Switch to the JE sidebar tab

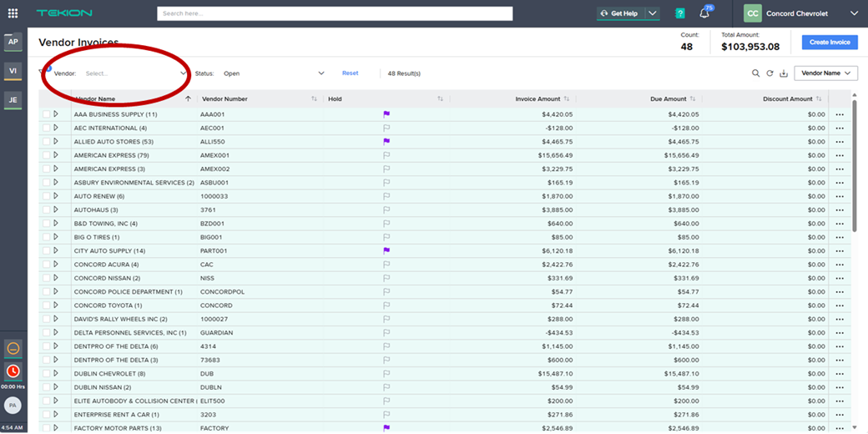pos(13,99)
